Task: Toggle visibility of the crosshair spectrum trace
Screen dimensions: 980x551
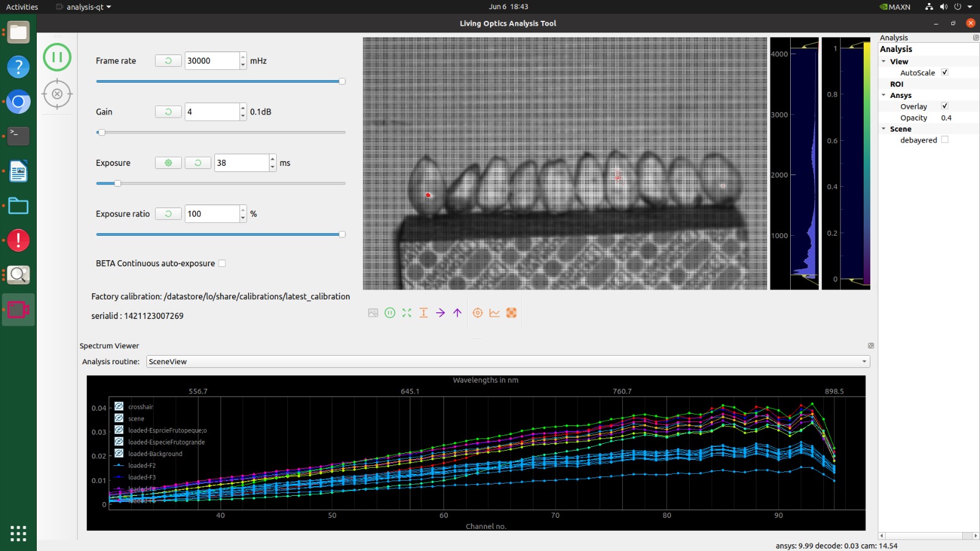Action: click(x=118, y=406)
